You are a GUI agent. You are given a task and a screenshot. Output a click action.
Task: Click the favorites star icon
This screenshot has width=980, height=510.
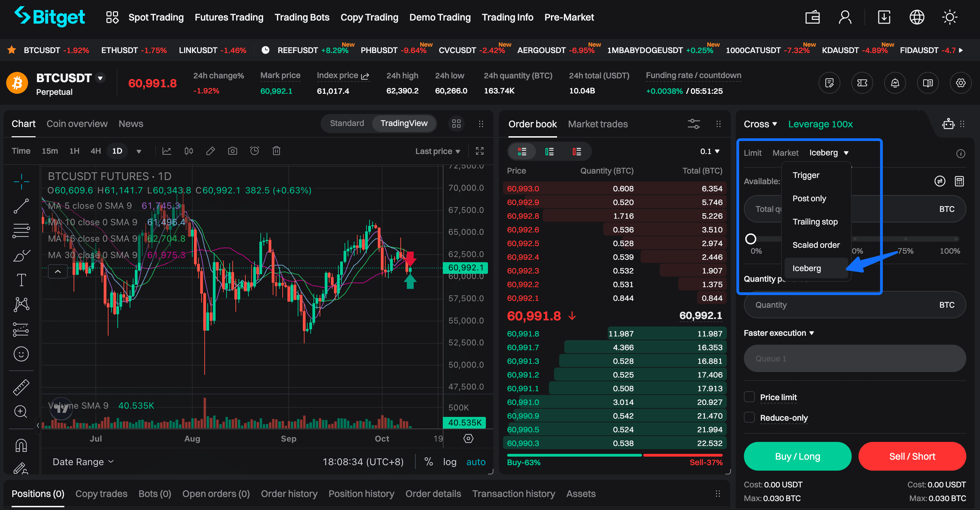point(12,50)
